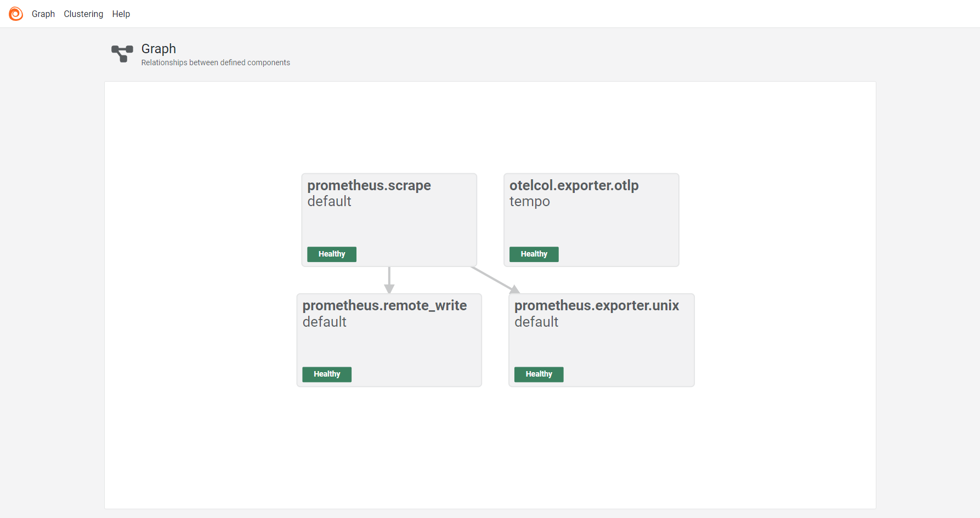This screenshot has height=518, width=980.
Task: Click the Healthy badge on prometheus.remote_write
Action: click(x=326, y=374)
